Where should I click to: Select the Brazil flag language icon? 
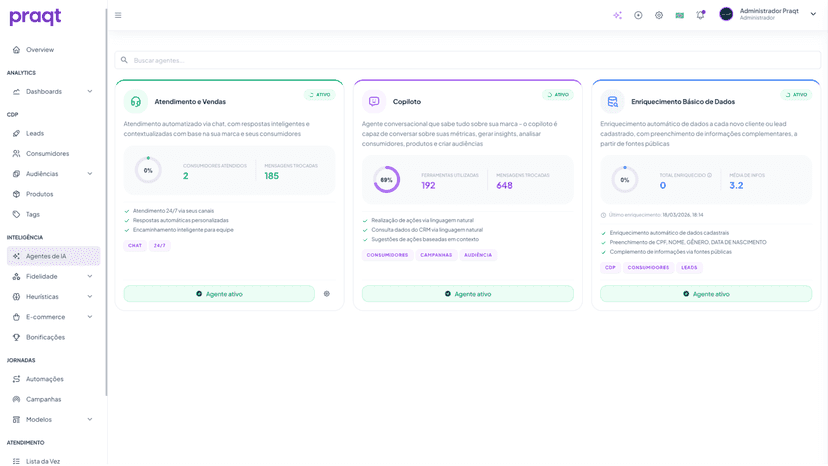tap(680, 15)
